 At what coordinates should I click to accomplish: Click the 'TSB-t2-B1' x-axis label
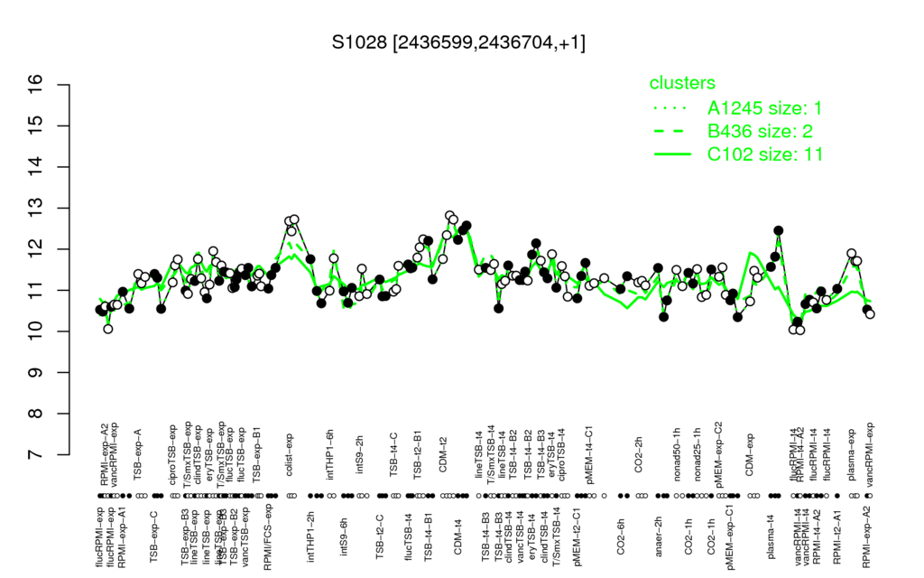[419, 456]
